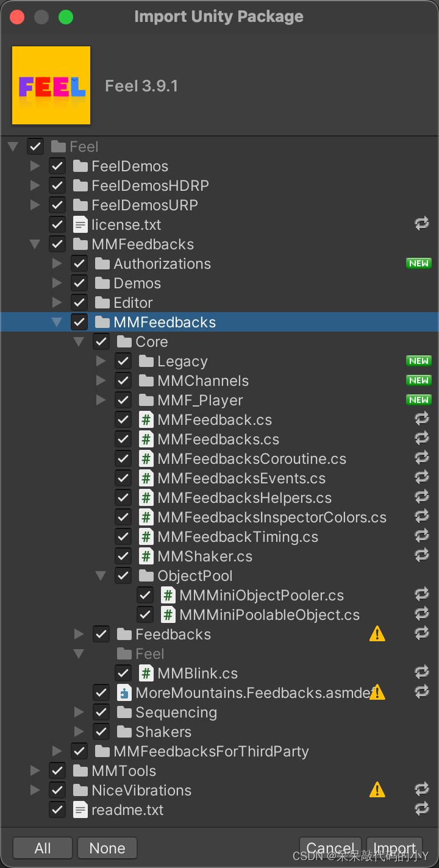Expand the Shakers folder arrow
439x868 pixels.
click(79, 732)
